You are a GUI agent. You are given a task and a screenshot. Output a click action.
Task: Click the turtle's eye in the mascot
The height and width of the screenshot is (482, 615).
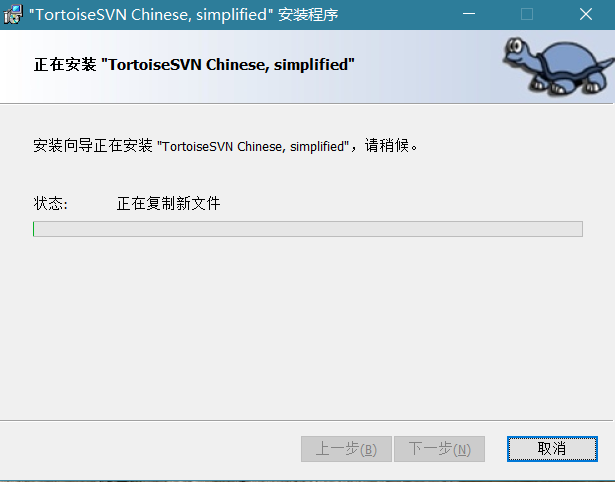coord(515,47)
